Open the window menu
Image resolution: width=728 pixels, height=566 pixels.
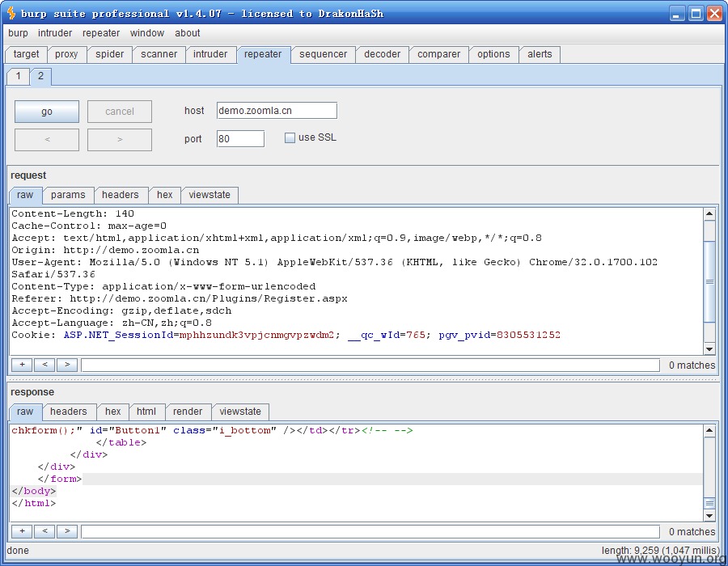click(x=146, y=33)
